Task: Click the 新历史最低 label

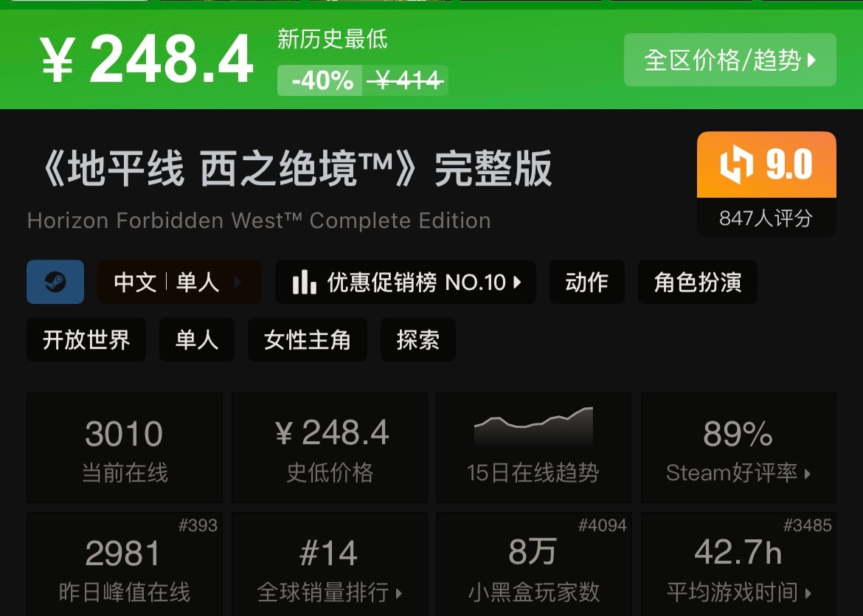Action: point(333,39)
